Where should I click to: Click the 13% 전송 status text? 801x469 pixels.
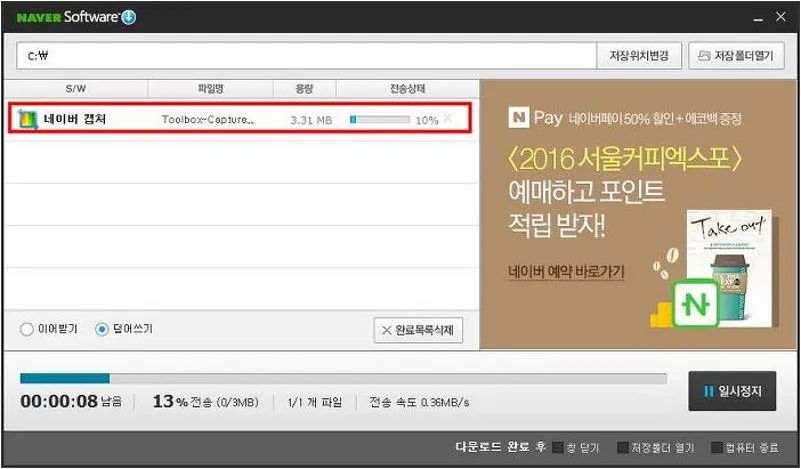click(x=205, y=402)
